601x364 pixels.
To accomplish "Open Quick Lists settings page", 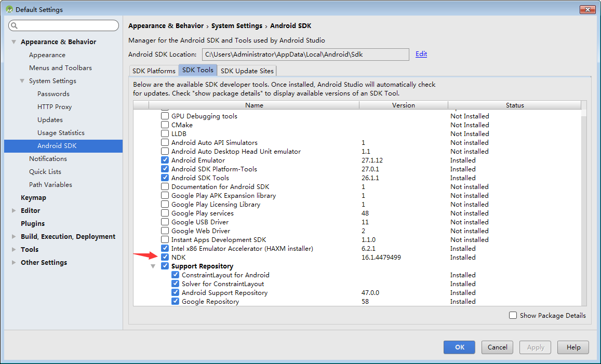I will point(45,172).
